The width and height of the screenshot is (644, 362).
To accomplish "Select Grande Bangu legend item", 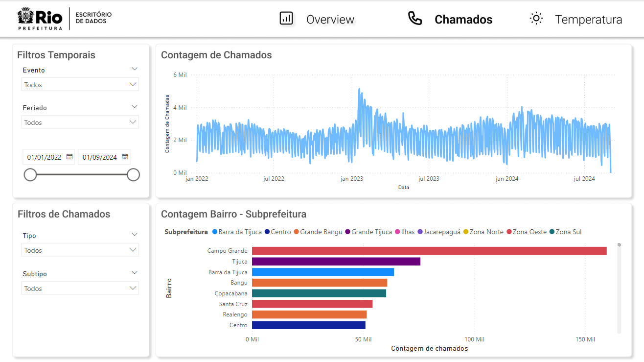I will point(318,232).
